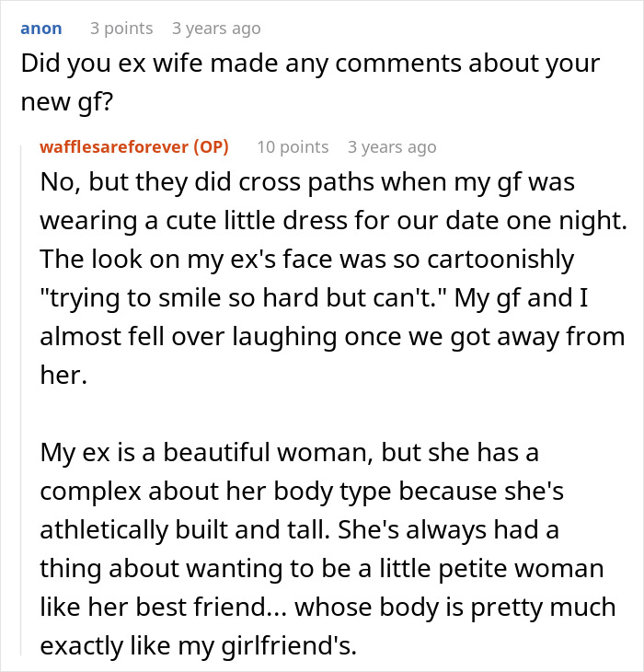Click the (OP) label beside wafflesareforever
The width and height of the screenshot is (644, 672).
212,147
